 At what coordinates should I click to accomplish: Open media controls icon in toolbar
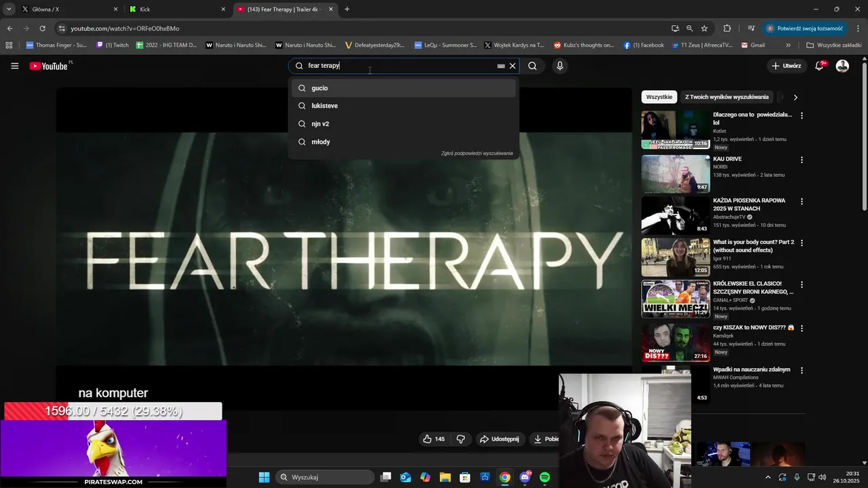pos(751,28)
